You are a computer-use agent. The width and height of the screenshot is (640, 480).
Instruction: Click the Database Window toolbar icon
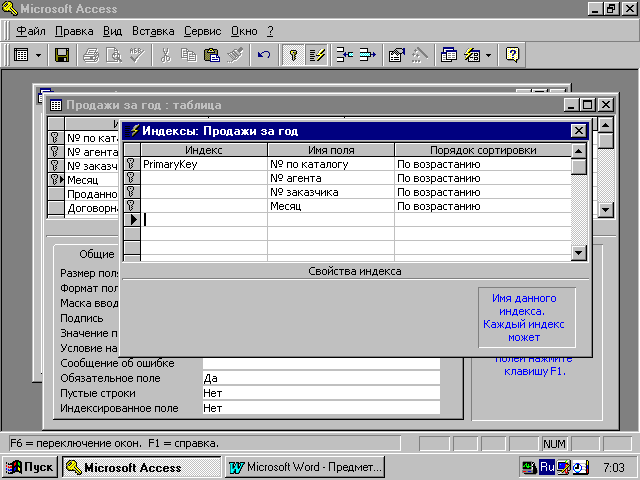[449, 55]
